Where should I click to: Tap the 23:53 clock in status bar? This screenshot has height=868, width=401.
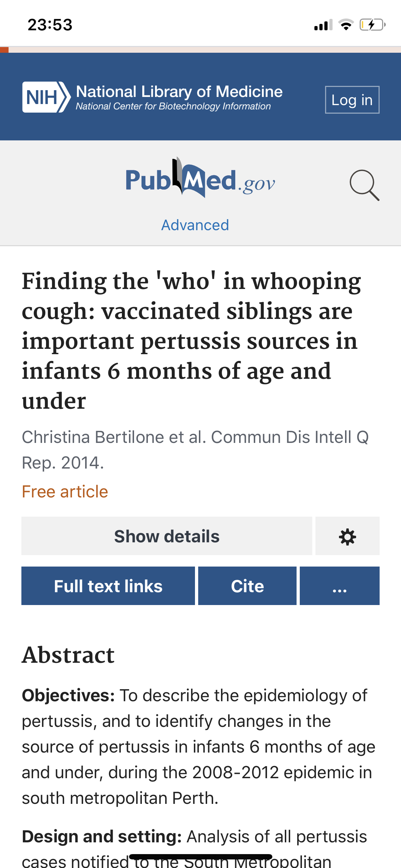coord(50,25)
